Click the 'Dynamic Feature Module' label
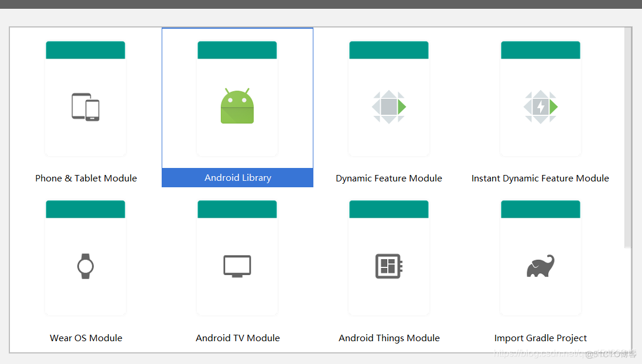 click(389, 178)
